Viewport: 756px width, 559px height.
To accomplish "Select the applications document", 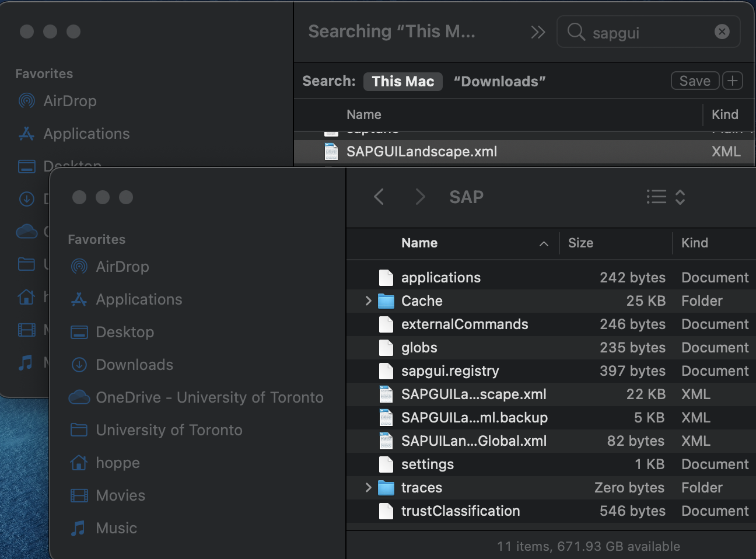I will point(551,278).
